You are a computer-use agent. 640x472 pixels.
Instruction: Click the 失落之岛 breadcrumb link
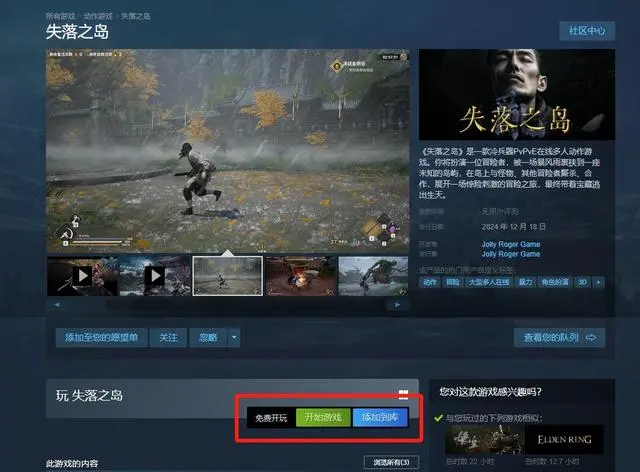click(x=136, y=16)
